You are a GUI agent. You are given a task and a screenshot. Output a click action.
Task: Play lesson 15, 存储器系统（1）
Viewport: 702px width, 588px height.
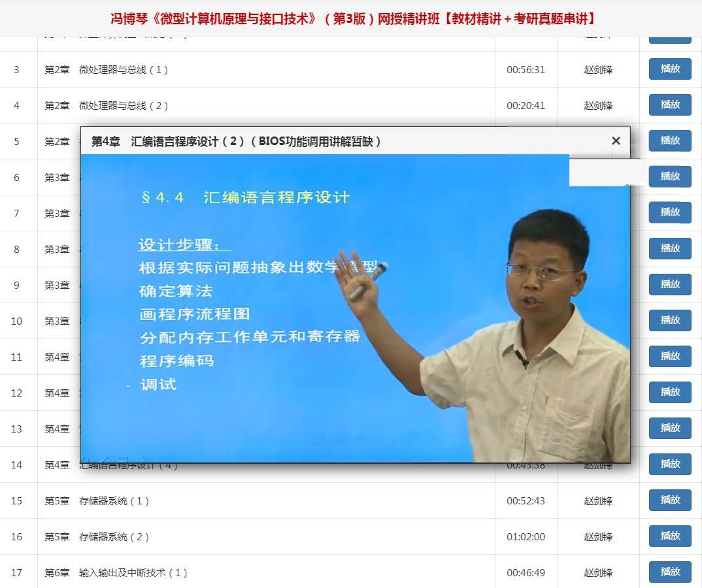(x=670, y=500)
